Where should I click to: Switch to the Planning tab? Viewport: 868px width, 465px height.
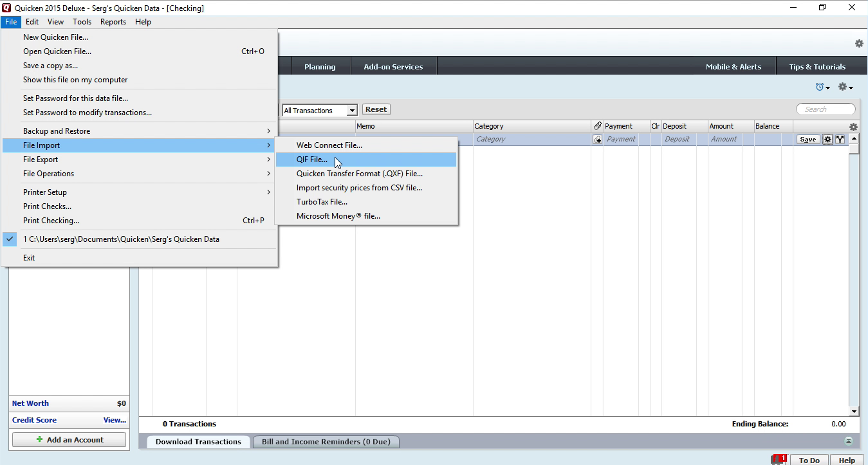coord(320,66)
